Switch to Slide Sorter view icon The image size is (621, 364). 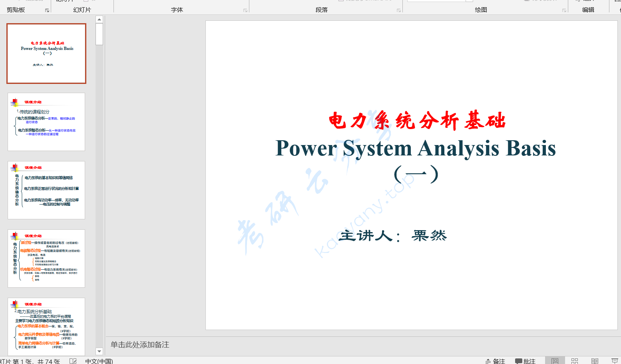click(x=575, y=361)
